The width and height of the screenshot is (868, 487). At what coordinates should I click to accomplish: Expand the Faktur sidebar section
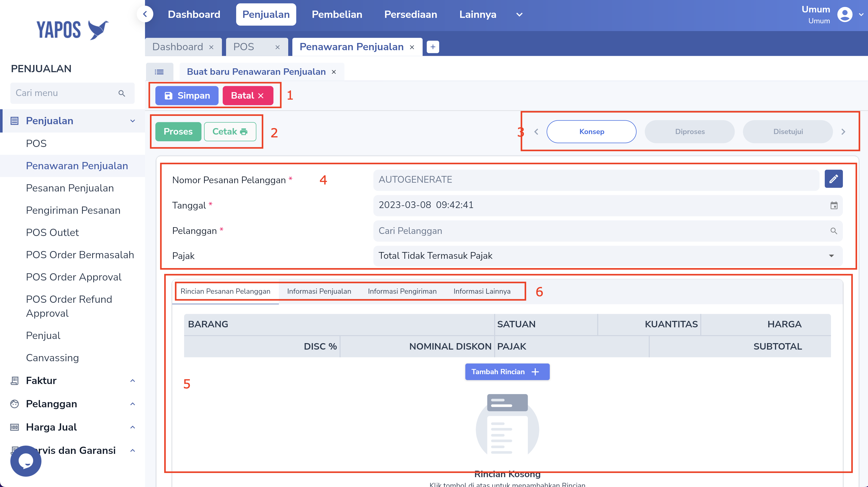133,381
